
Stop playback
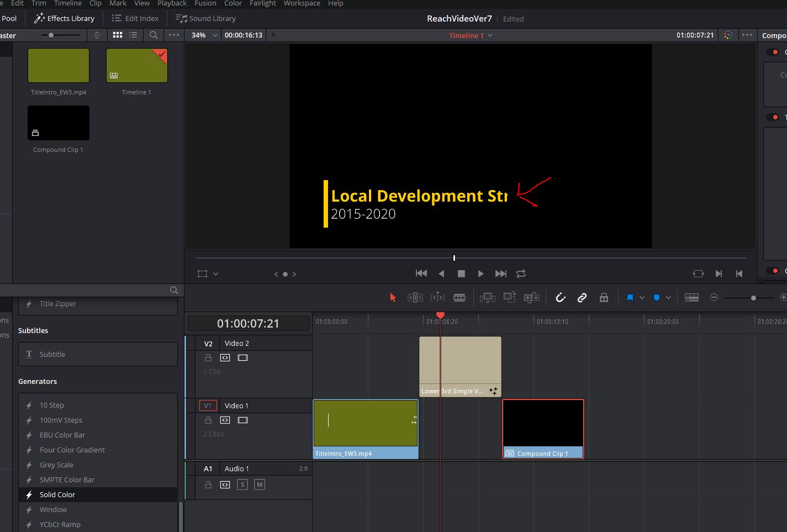[x=461, y=273]
